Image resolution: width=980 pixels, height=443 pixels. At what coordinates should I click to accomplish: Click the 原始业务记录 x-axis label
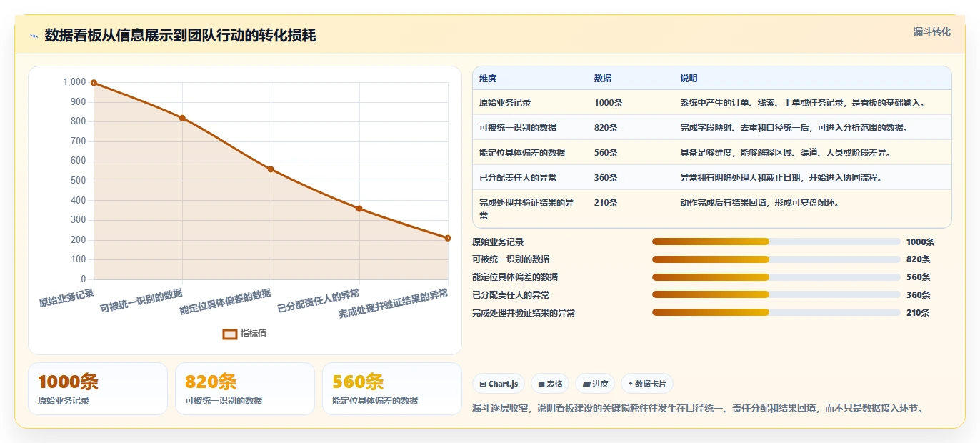(x=66, y=297)
